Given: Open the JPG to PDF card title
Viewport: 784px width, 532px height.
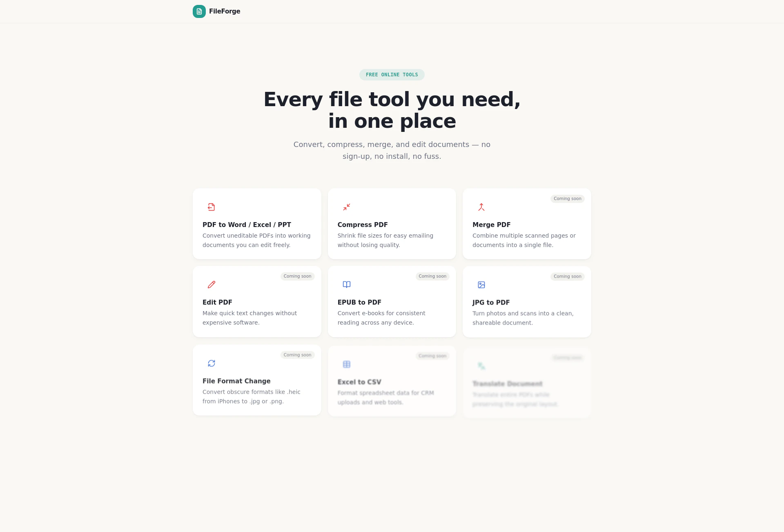Looking at the screenshot, I should coord(491,303).
